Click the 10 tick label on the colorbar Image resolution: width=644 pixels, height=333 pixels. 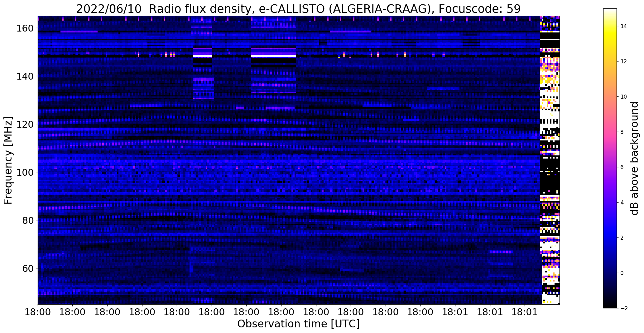click(x=624, y=97)
